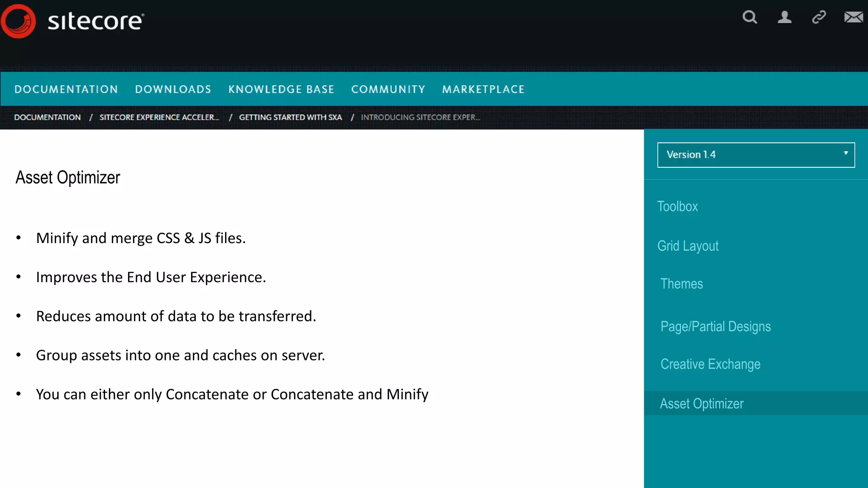Open the user profile icon
Viewport: 868px width, 488px height.
[784, 17]
